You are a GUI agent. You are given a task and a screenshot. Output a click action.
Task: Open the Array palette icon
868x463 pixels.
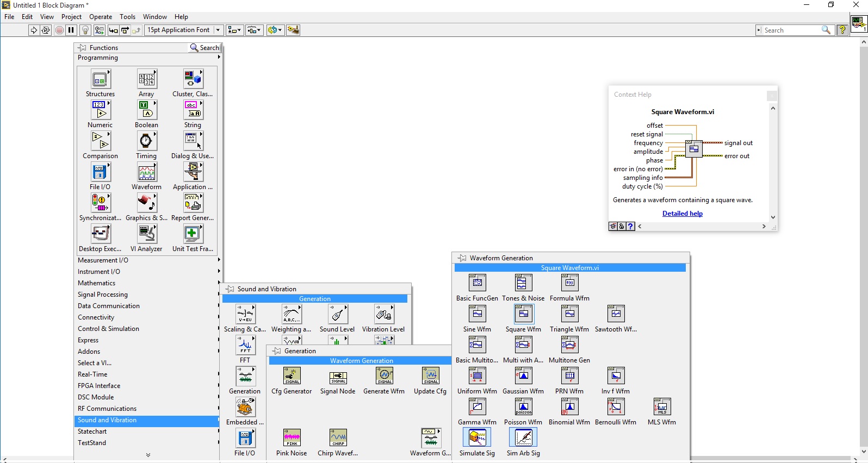click(x=146, y=79)
